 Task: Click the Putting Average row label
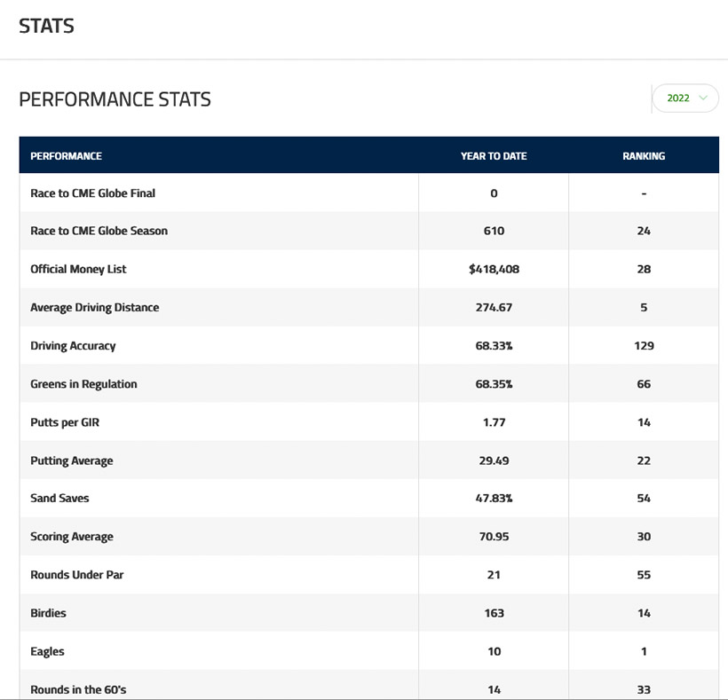pos(72,460)
